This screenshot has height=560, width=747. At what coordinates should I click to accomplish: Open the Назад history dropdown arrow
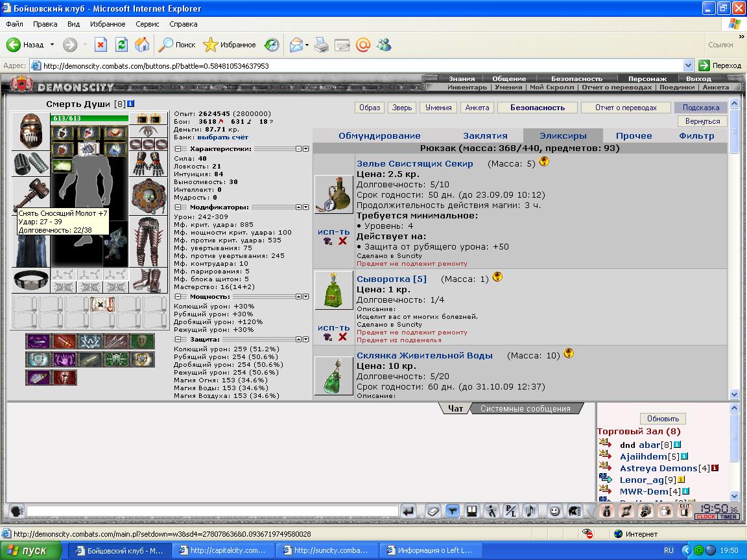pos(52,45)
